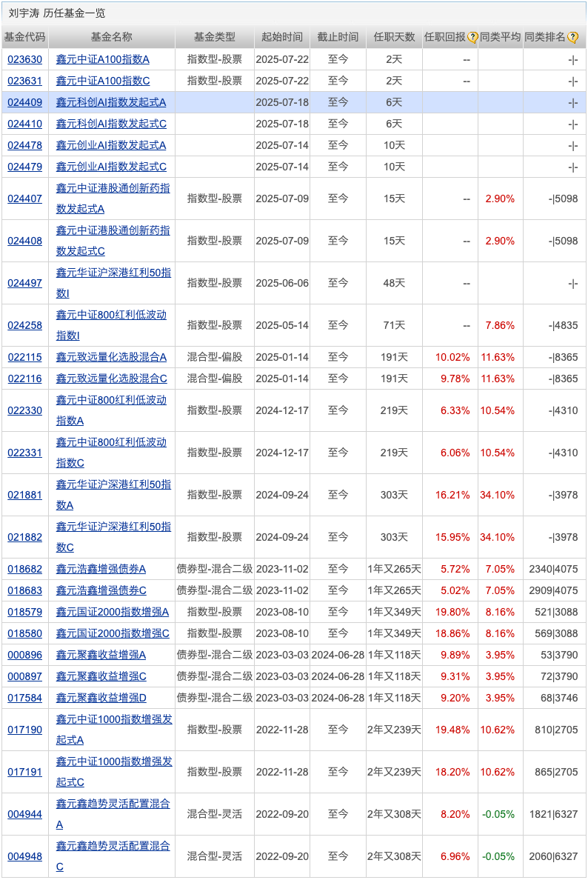Click the help icon beside 任职回报 header
Screen dimensions: 588x880
click(472, 38)
